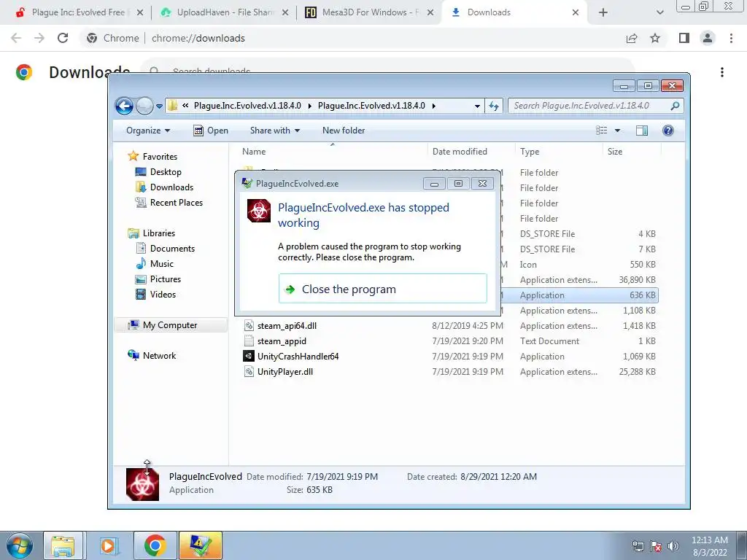This screenshot has height=560, width=747.
Task: Open Chrome profile avatar icon
Action: [x=708, y=38]
